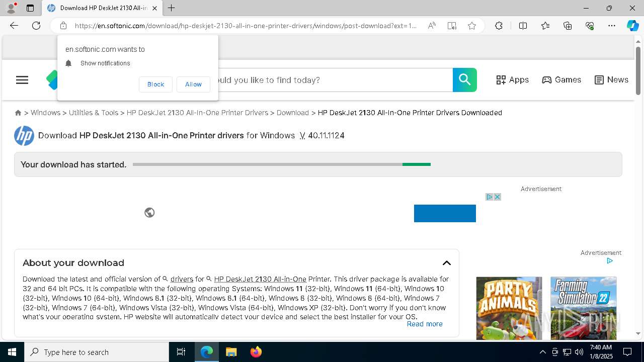Go back to the previous page
This screenshot has width=644, height=362.
coord(14,26)
